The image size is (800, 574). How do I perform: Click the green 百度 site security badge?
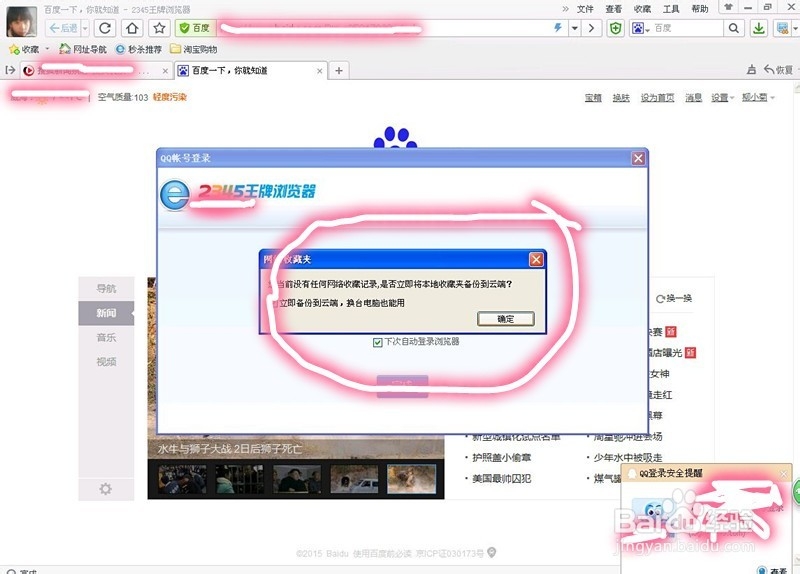(195, 28)
